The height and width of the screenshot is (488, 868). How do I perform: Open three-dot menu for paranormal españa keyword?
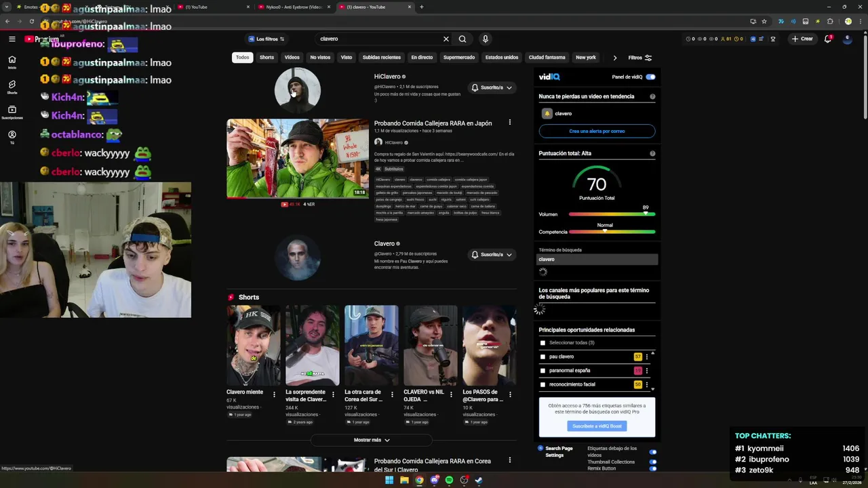[646, 371]
